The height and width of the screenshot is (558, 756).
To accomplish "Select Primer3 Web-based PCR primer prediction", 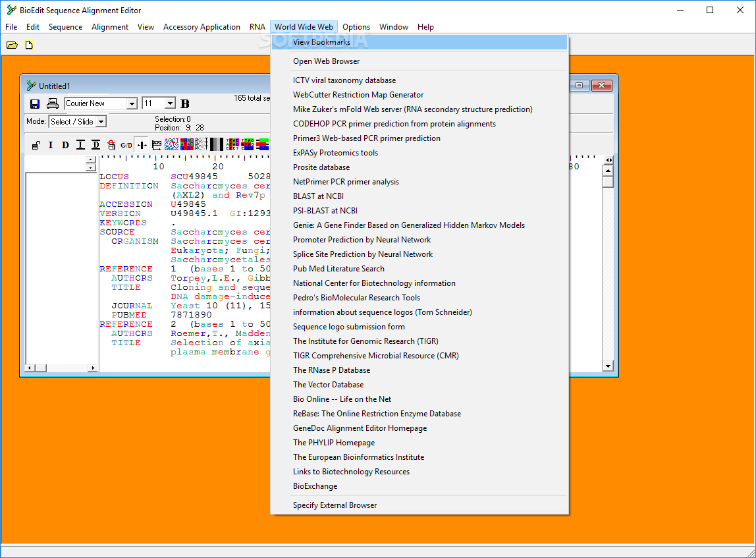I will (x=419, y=138).
